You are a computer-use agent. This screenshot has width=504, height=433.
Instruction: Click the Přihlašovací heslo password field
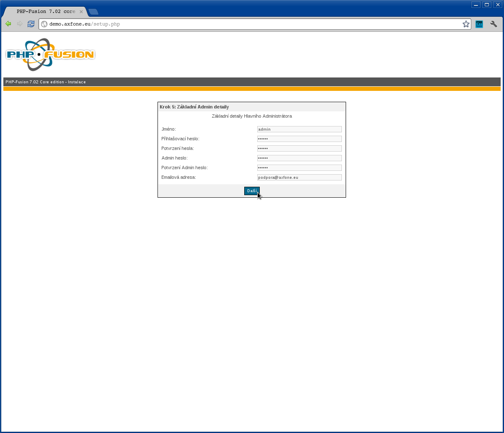tap(299, 139)
